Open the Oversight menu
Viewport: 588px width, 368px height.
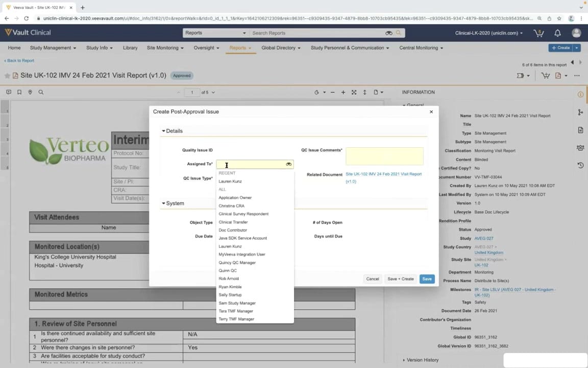206,48
